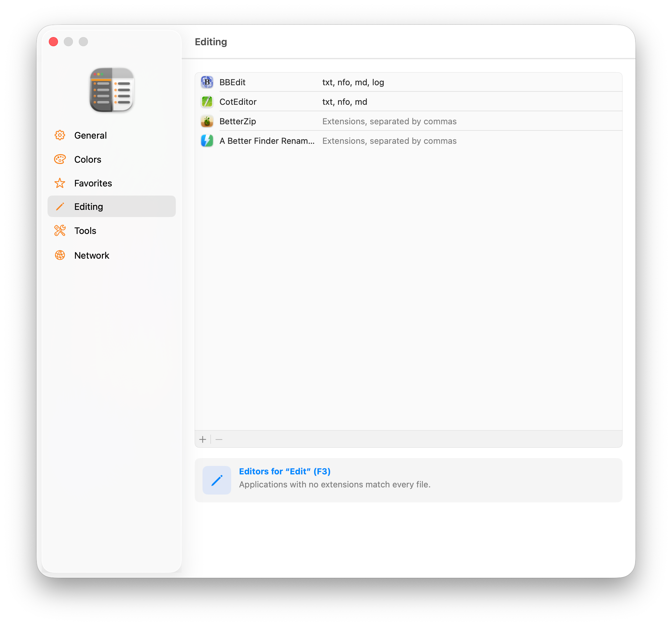Click "Editors for "Edit" (F3)" heading
The height and width of the screenshot is (626, 672).
(x=285, y=471)
